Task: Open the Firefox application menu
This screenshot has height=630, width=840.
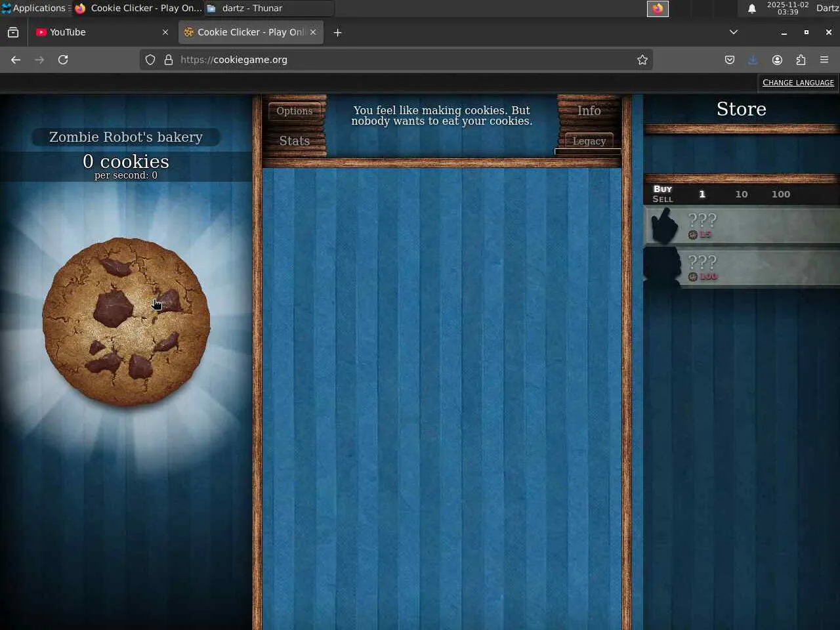Action: tap(824, 60)
